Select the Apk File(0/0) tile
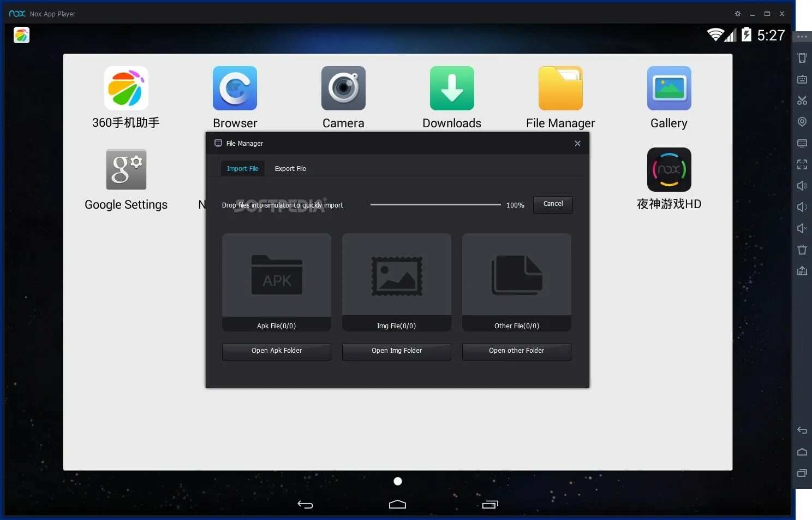This screenshot has height=520, width=812. point(277,282)
